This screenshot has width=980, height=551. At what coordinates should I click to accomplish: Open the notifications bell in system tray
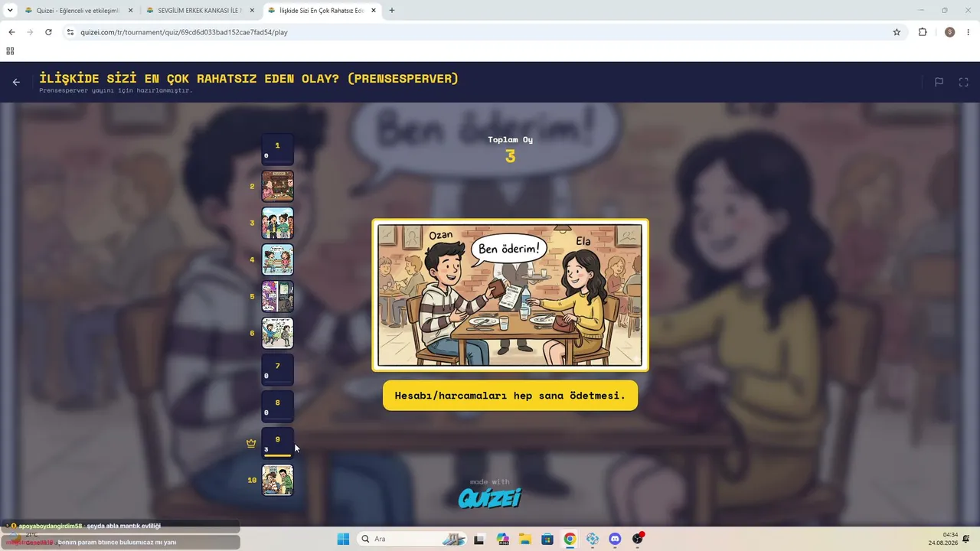click(967, 539)
